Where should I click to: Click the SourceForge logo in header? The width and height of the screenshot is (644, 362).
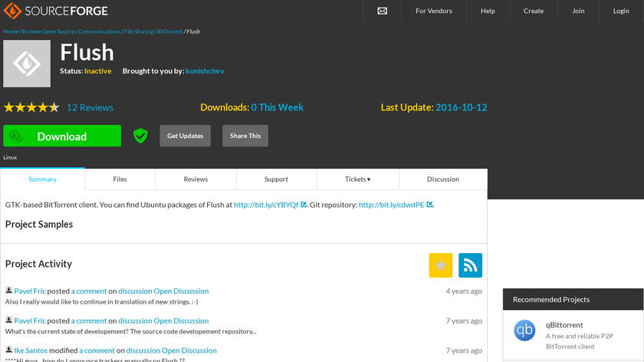(x=55, y=11)
